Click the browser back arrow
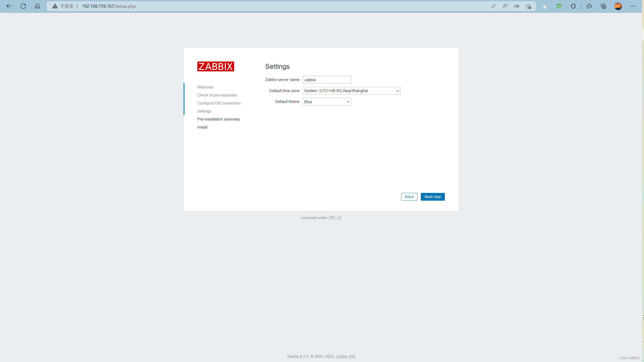This screenshot has height=362, width=644. 9,6
